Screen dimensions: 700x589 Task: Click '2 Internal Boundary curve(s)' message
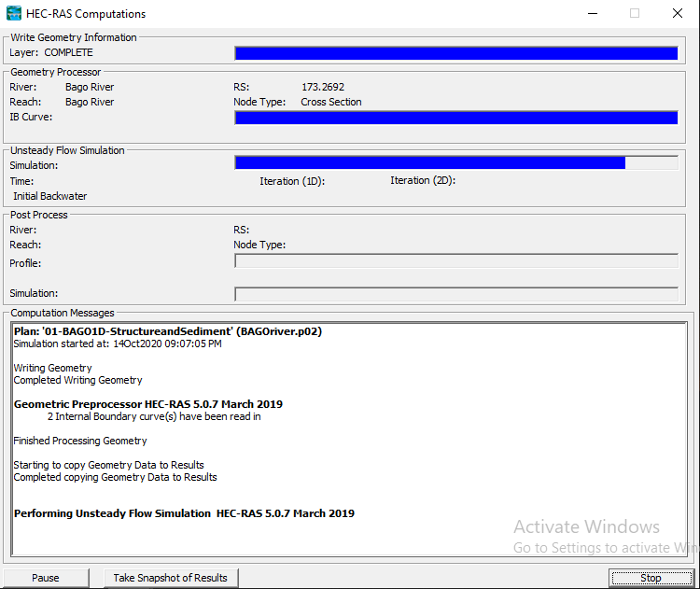coord(154,416)
